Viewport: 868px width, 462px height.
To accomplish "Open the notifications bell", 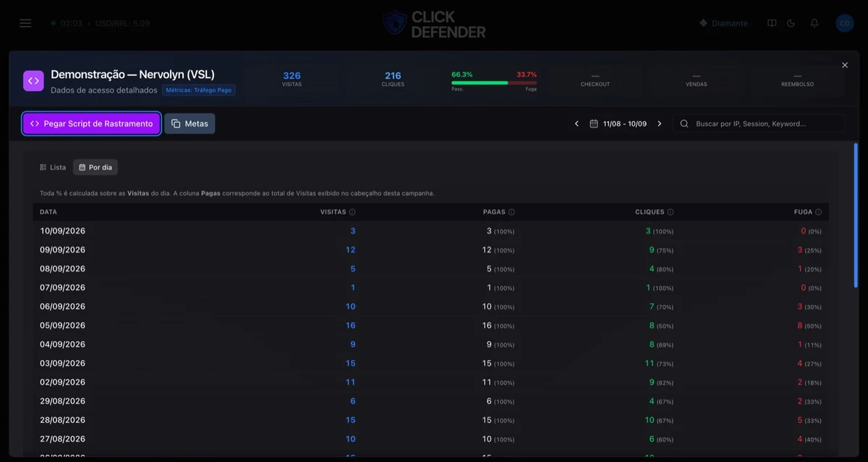I will (x=814, y=23).
